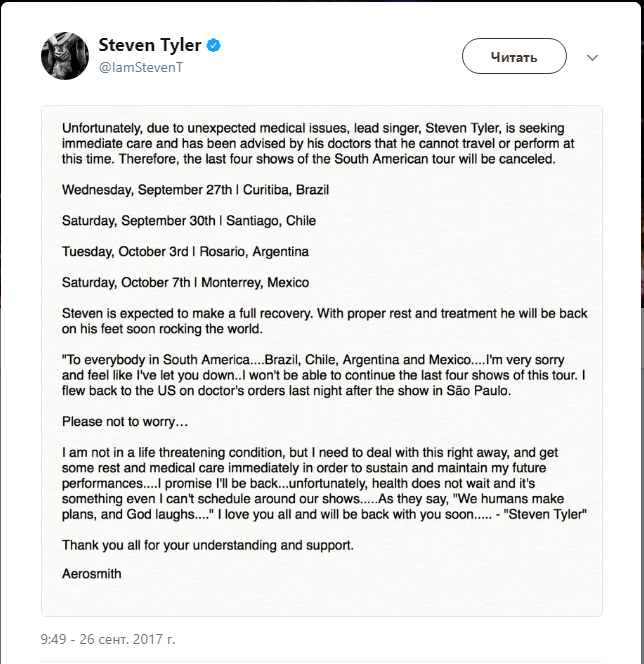Open the Steven Tyler display name link
The height and width of the screenshot is (664, 644).
(x=151, y=45)
